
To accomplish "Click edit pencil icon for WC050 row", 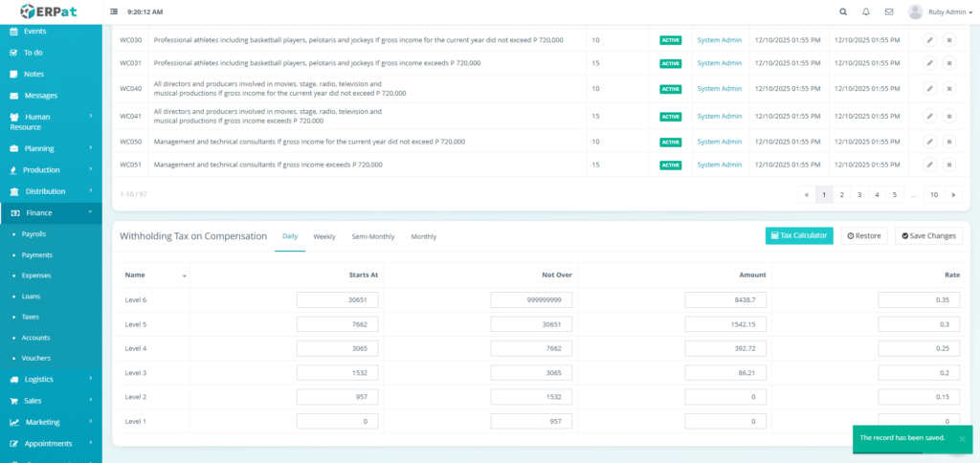I will (929, 142).
